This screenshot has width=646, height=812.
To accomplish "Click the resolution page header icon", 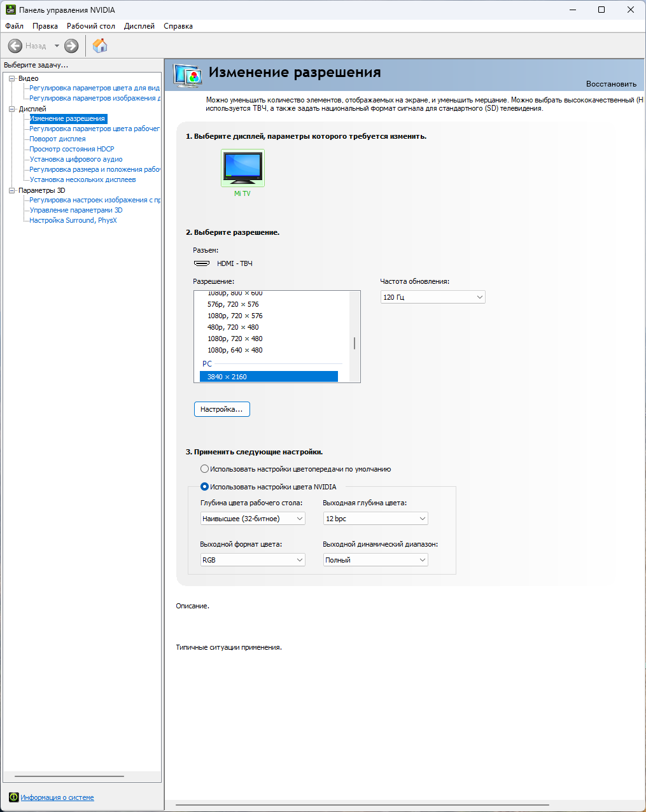I will pos(188,76).
